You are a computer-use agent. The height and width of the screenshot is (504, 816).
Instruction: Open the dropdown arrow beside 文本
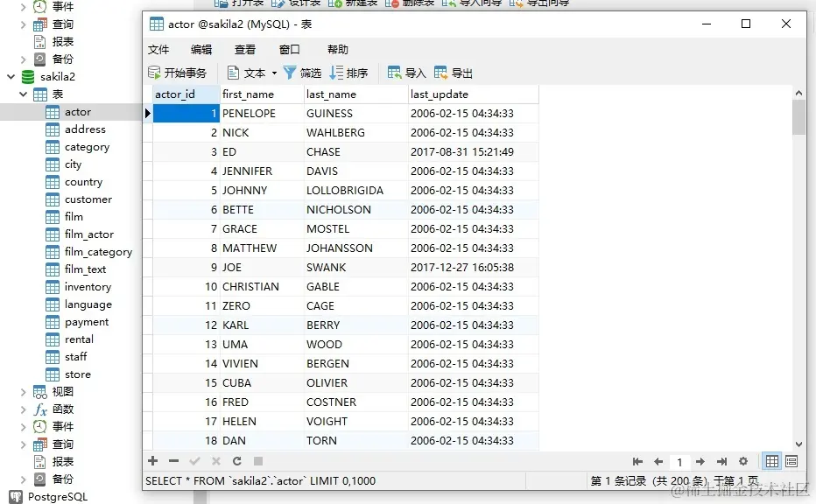point(274,73)
